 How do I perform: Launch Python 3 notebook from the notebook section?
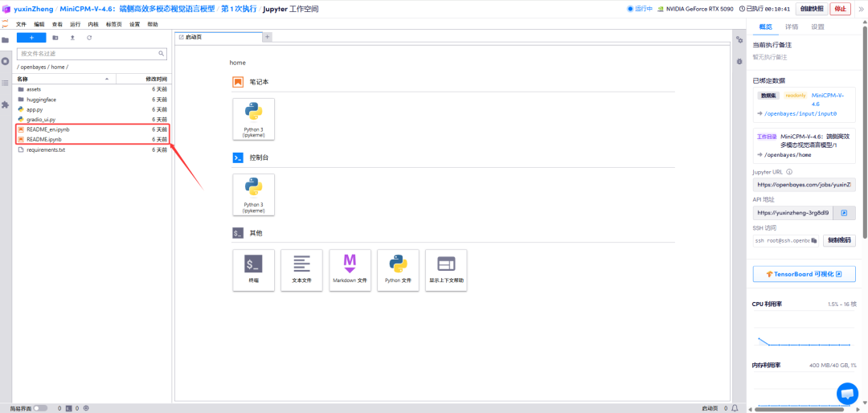click(253, 119)
